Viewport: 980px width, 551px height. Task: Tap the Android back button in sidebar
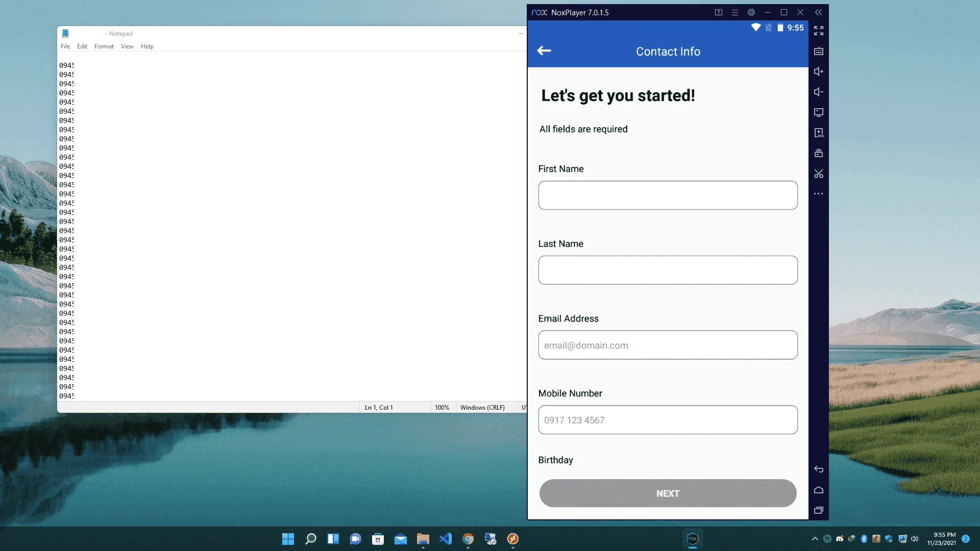click(x=819, y=469)
